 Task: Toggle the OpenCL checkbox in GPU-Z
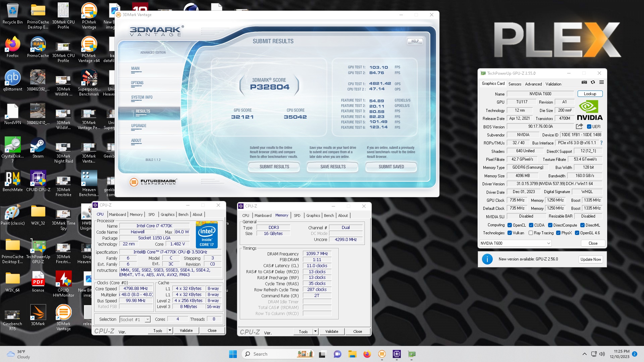point(509,225)
